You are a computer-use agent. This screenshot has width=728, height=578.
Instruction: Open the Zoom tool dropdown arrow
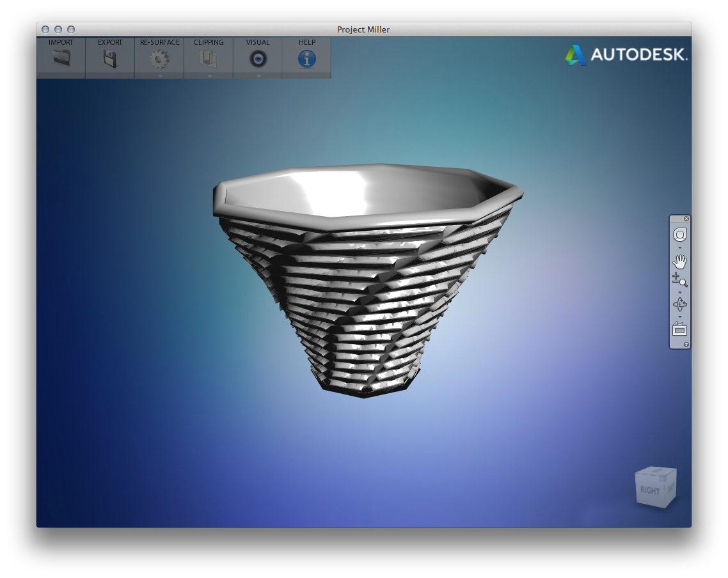679,292
